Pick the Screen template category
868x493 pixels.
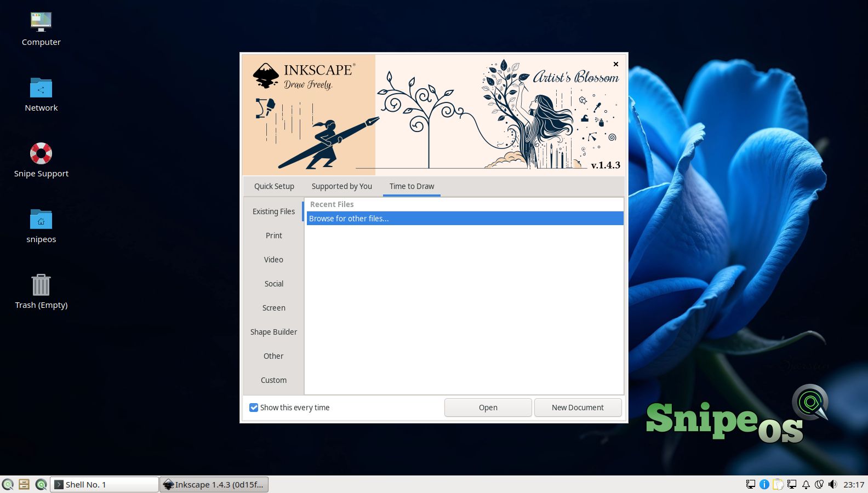point(273,308)
